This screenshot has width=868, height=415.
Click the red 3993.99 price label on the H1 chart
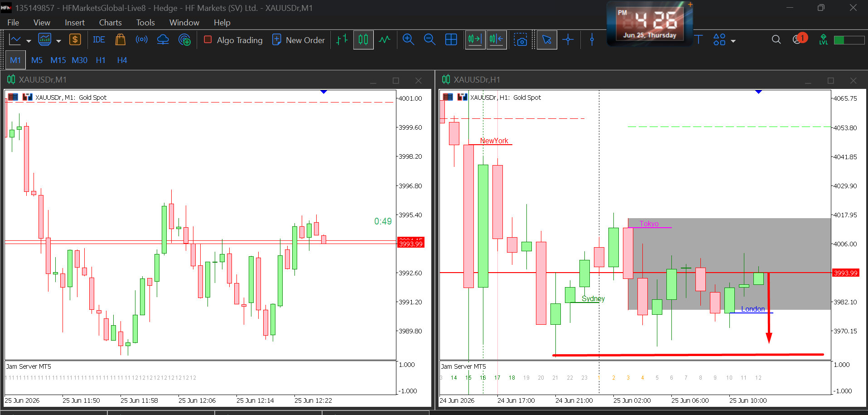845,273
